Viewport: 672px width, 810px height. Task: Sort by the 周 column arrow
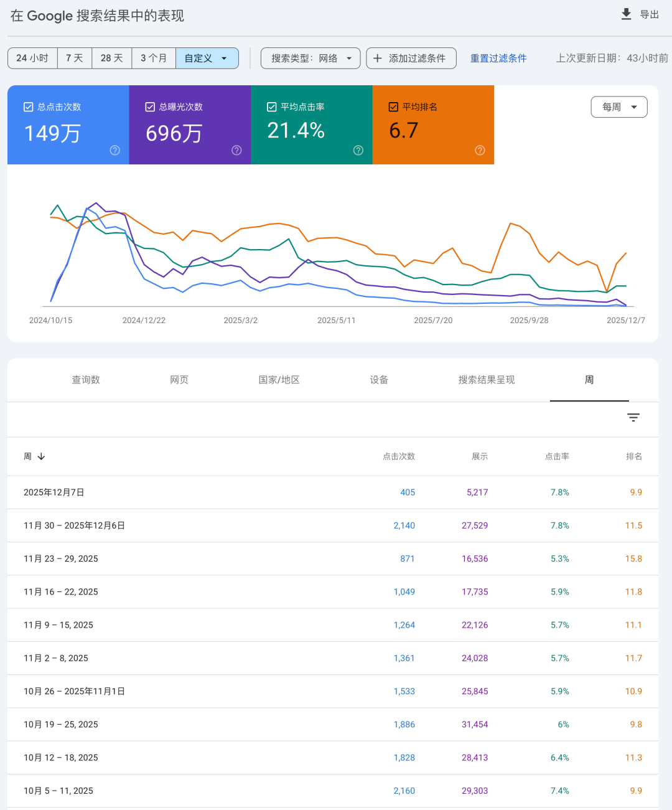(42, 456)
